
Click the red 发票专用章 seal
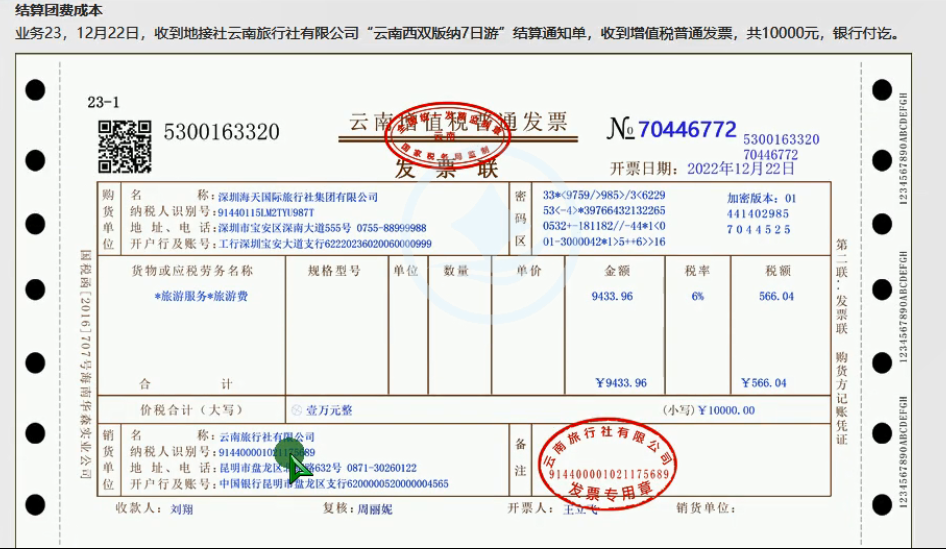click(605, 463)
